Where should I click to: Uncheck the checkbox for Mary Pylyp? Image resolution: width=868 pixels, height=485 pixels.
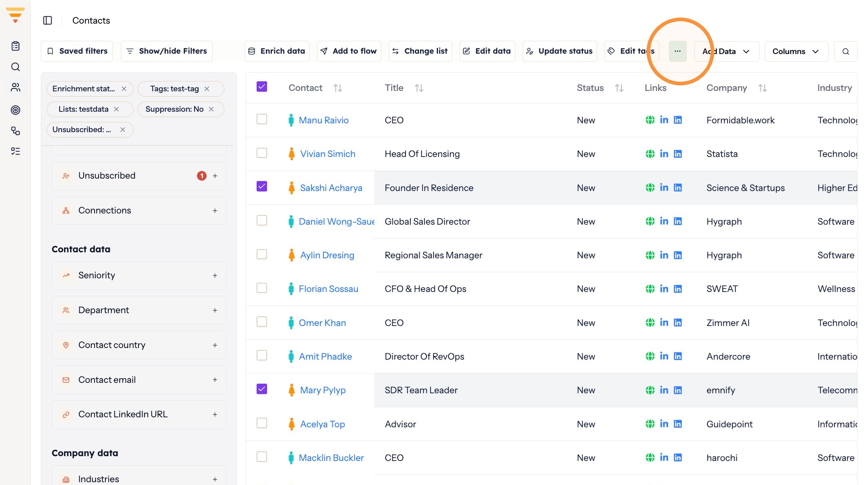point(262,389)
